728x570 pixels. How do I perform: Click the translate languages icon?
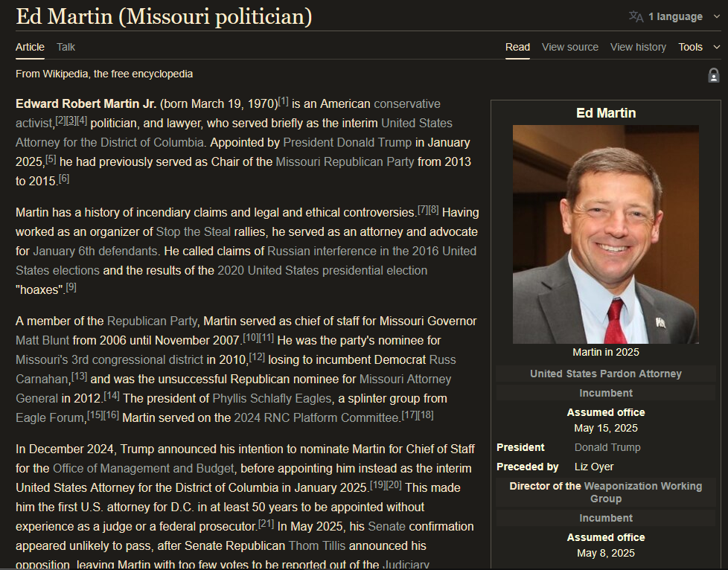pos(636,16)
